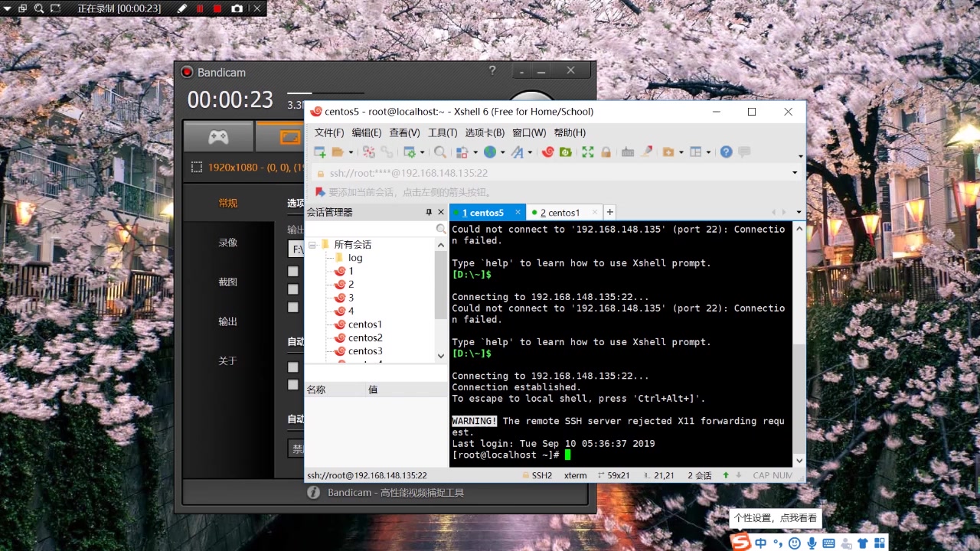Open the Sogou toolbox grid icon

coord(880,543)
